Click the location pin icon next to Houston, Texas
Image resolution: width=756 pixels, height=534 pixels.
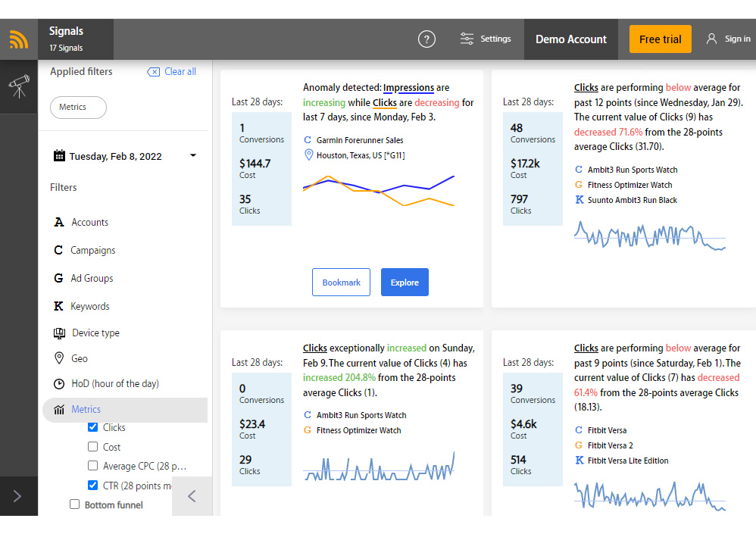pos(308,155)
